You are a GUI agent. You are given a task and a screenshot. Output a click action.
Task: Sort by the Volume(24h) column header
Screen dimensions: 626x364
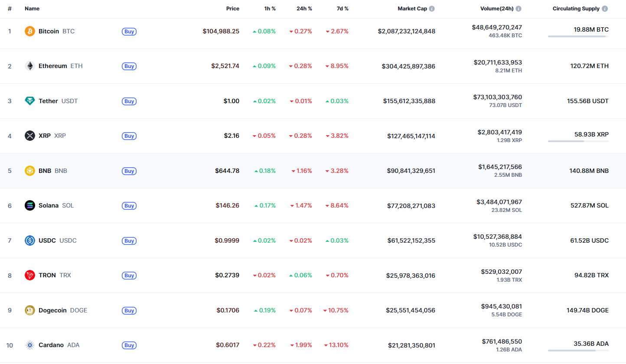click(497, 9)
